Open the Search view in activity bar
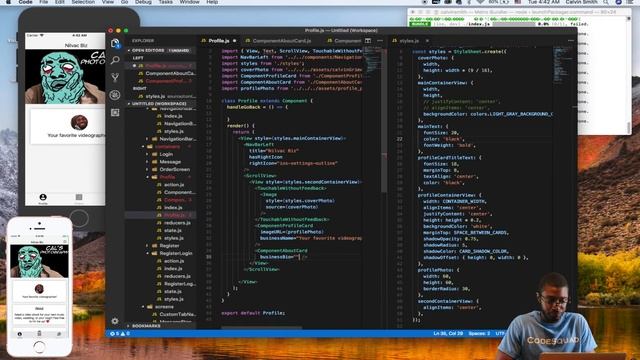 coord(115,60)
